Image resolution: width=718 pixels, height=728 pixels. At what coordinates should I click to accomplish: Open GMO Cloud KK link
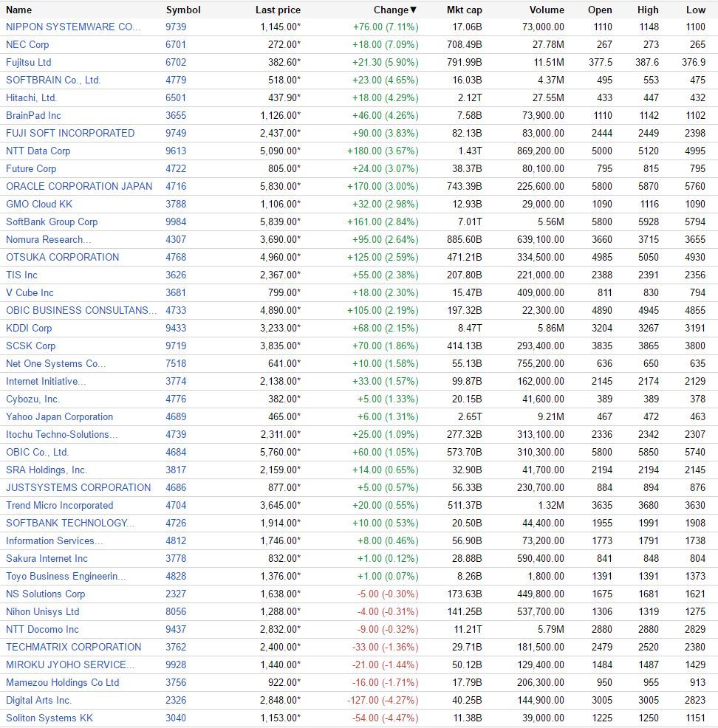(39, 204)
